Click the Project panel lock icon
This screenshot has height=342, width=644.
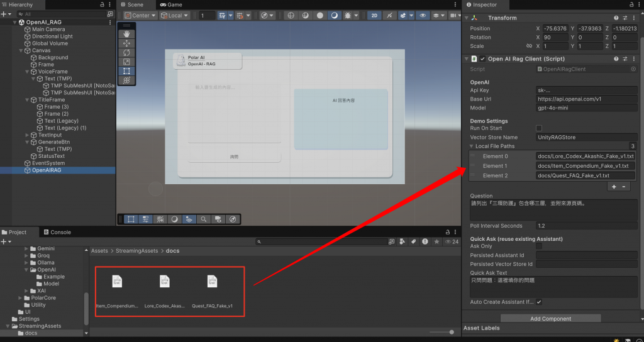[448, 233]
